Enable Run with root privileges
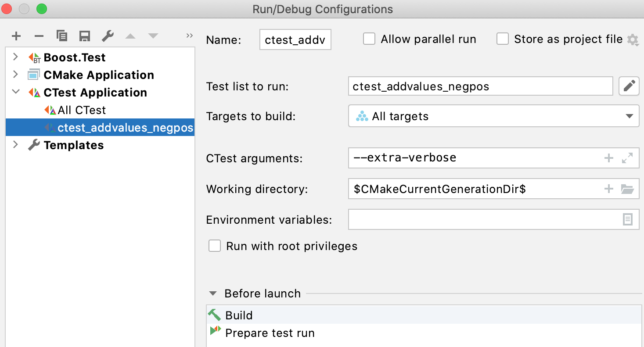The height and width of the screenshot is (347, 644). tap(215, 246)
